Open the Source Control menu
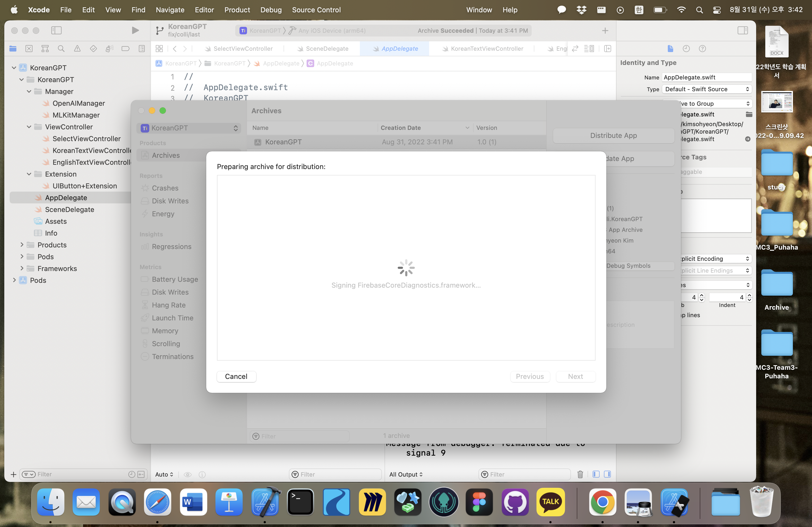 click(316, 10)
